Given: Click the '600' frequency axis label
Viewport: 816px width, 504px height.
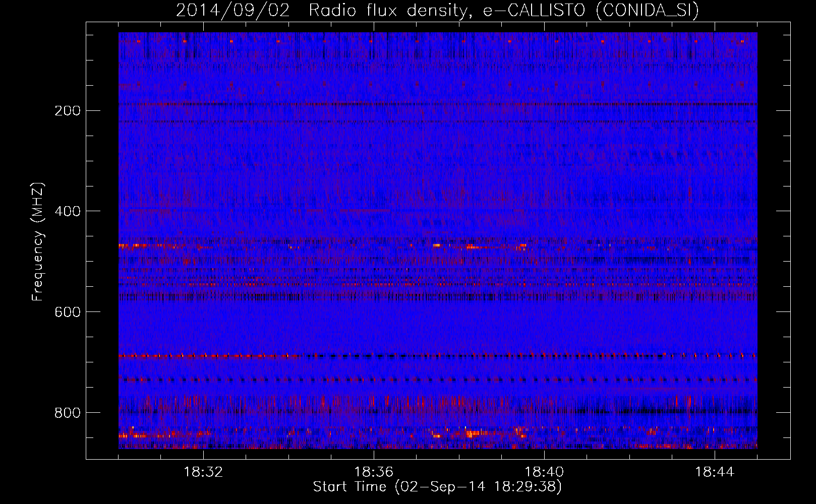Looking at the screenshot, I should pos(67,312).
